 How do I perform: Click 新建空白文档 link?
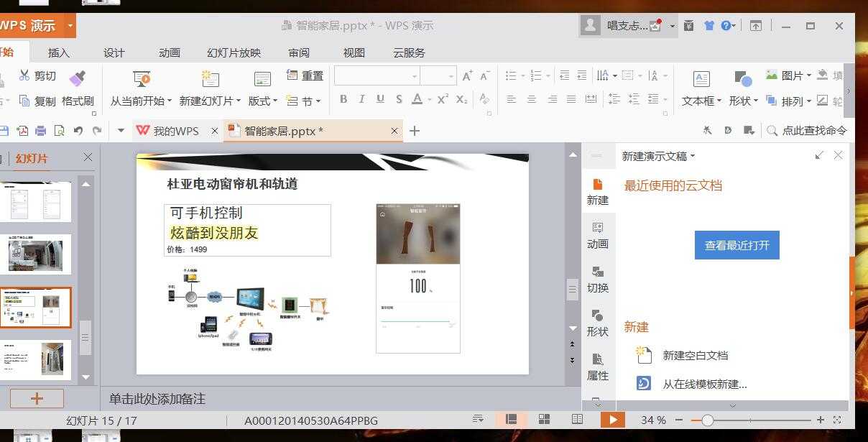tap(695, 355)
